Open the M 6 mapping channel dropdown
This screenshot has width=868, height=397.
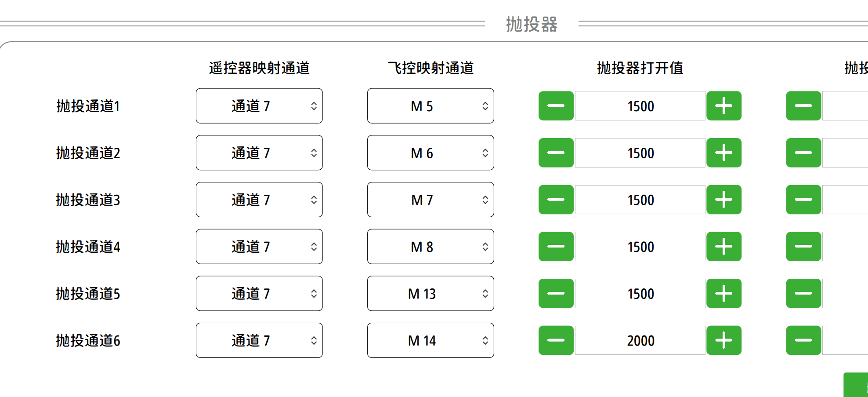(x=430, y=153)
